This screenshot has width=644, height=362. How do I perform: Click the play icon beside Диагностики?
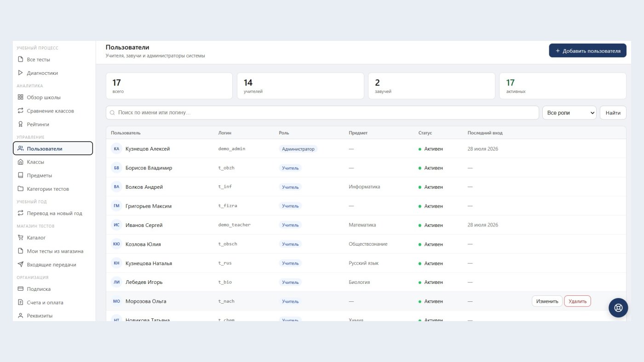tap(20, 73)
